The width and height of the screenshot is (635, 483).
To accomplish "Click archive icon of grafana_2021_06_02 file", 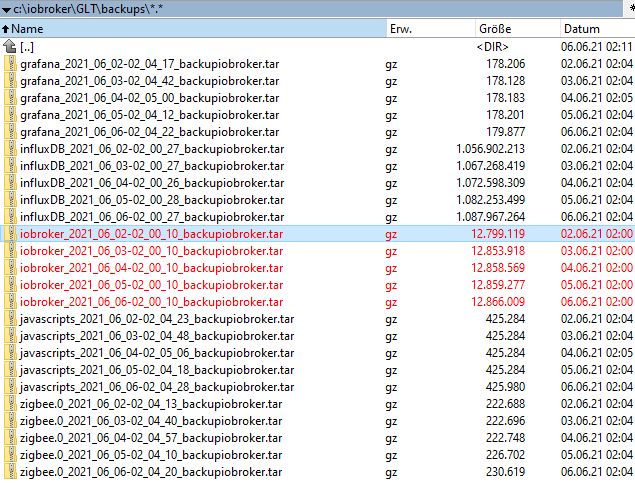I will [10, 64].
